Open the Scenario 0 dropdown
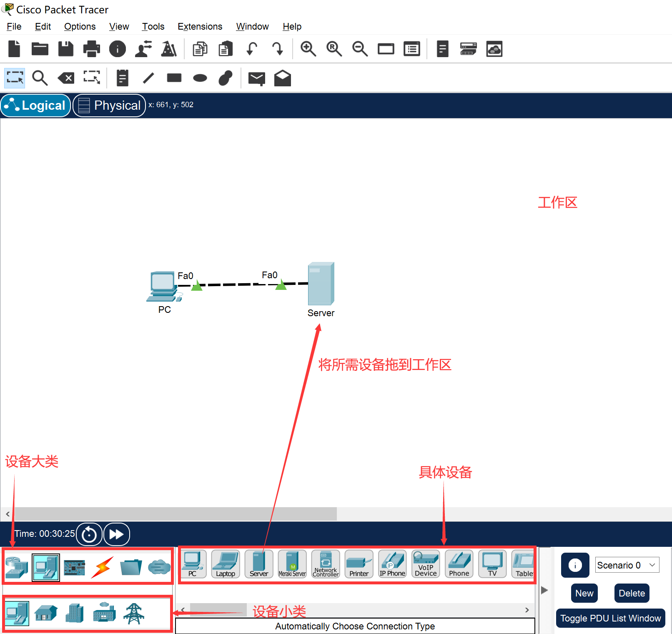The height and width of the screenshot is (634, 672). [x=627, y=565]
